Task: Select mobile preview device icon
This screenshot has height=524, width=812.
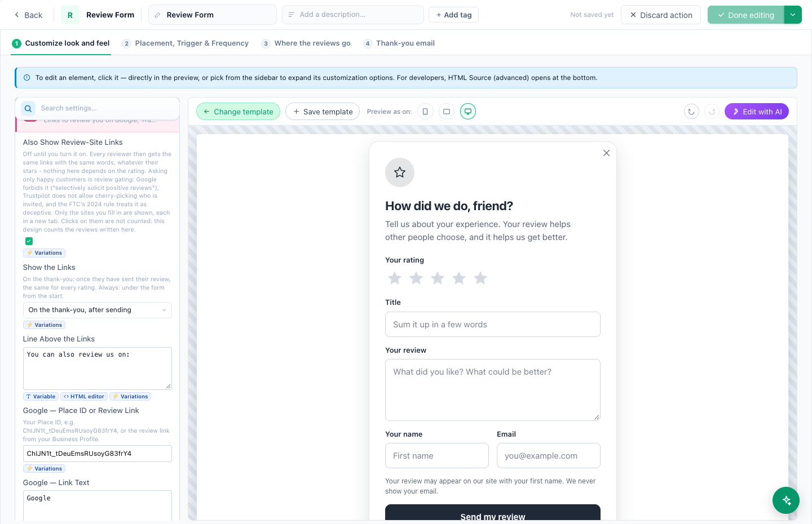Action: (x=425, y=112)
